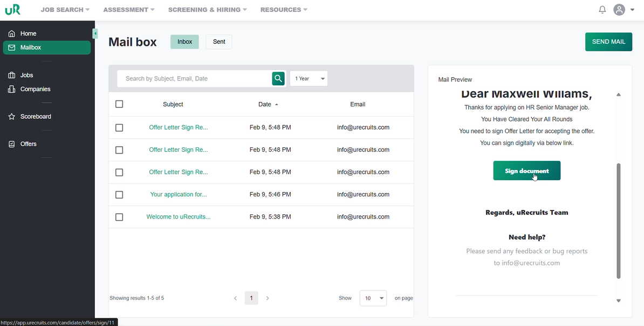
Task: Open the '1 Year' period dropdown
Action: tap(309, 78)
